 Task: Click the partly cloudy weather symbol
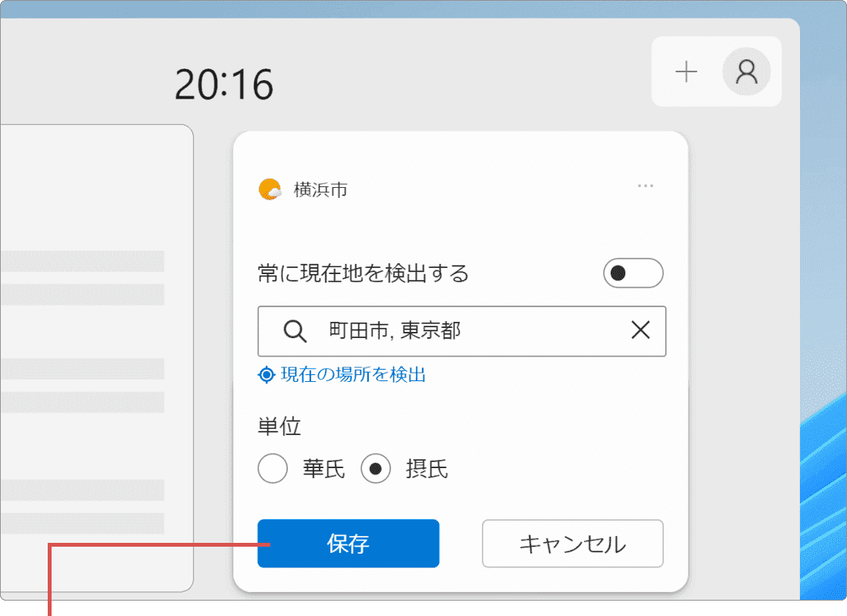270,189
